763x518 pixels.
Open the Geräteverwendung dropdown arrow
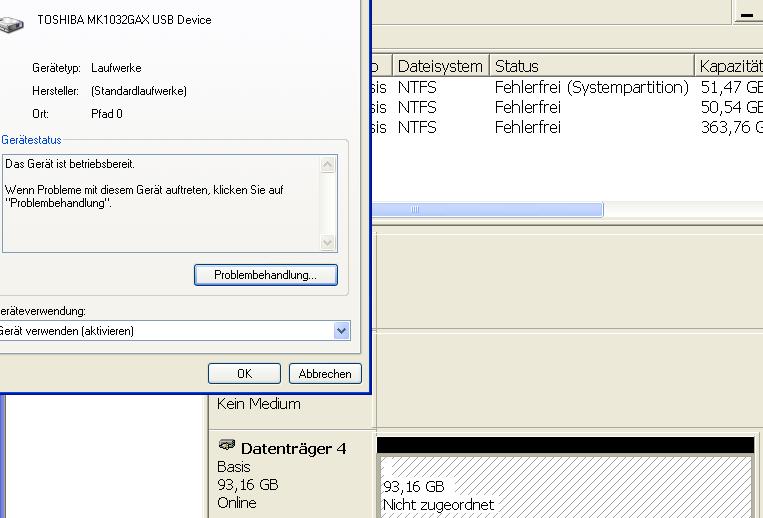342,331
